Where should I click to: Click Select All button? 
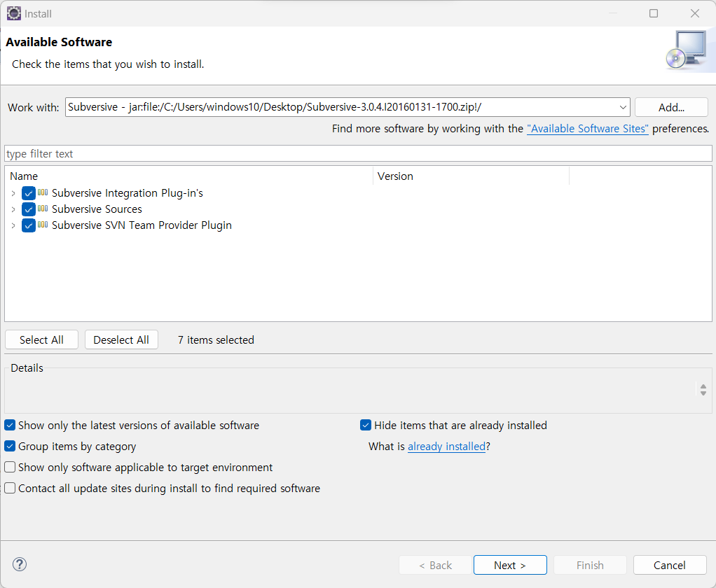[41, 339]
